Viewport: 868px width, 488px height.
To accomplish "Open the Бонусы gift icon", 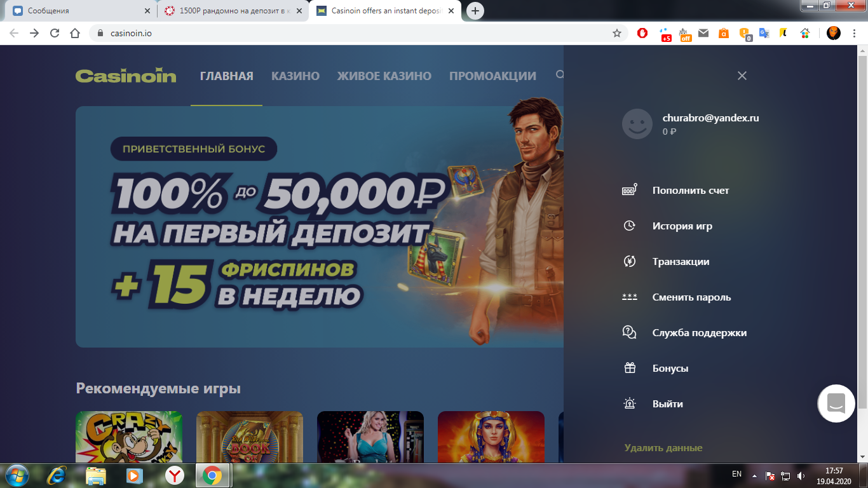I will 630,367.
